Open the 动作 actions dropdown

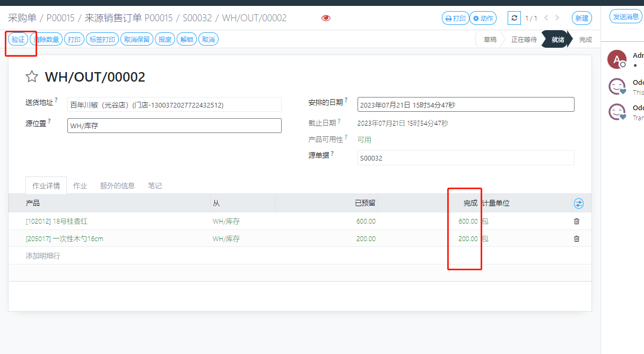[483, 18]
